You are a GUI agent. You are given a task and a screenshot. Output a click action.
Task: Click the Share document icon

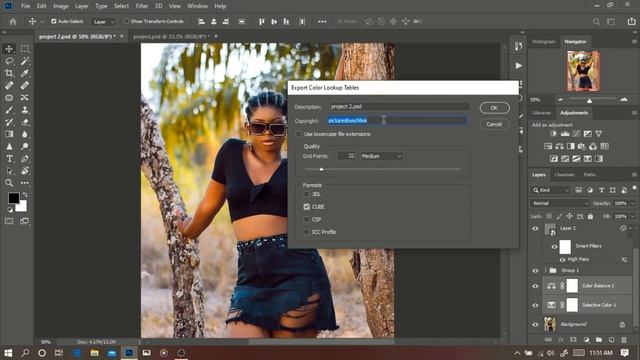[x=631, y=22]
